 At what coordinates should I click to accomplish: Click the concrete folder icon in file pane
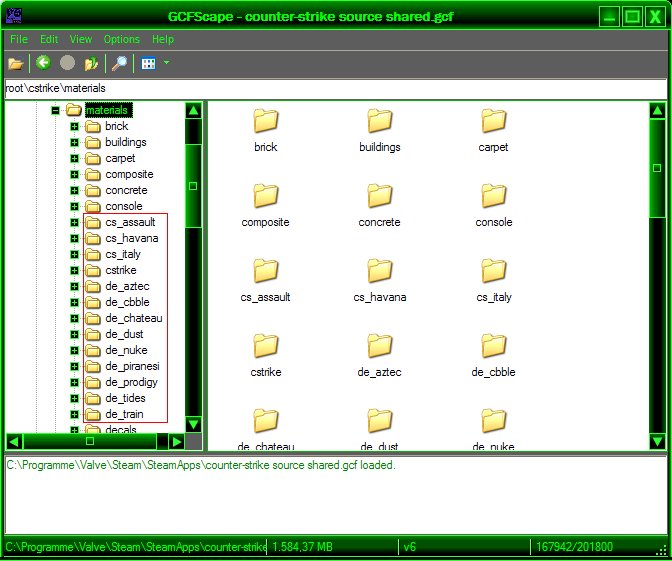point(380,195)
